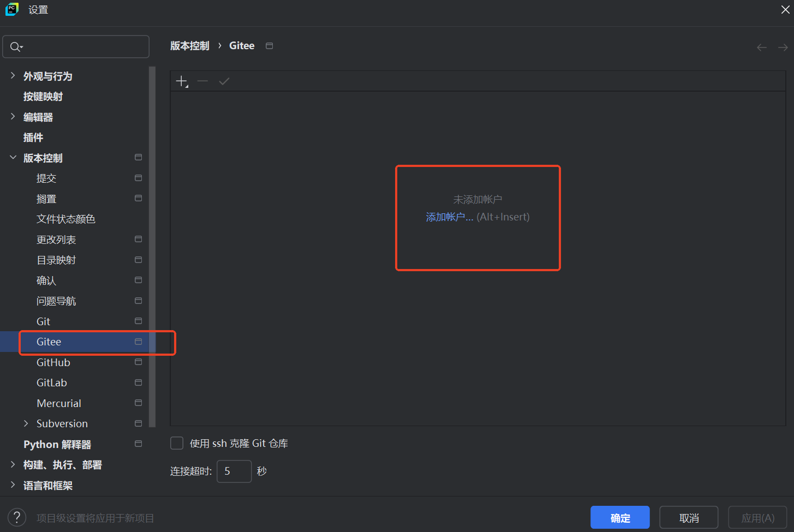Screen dimensions: 794x532
Task: Select the Gitee settings item
Action: (x=49, y=342)
